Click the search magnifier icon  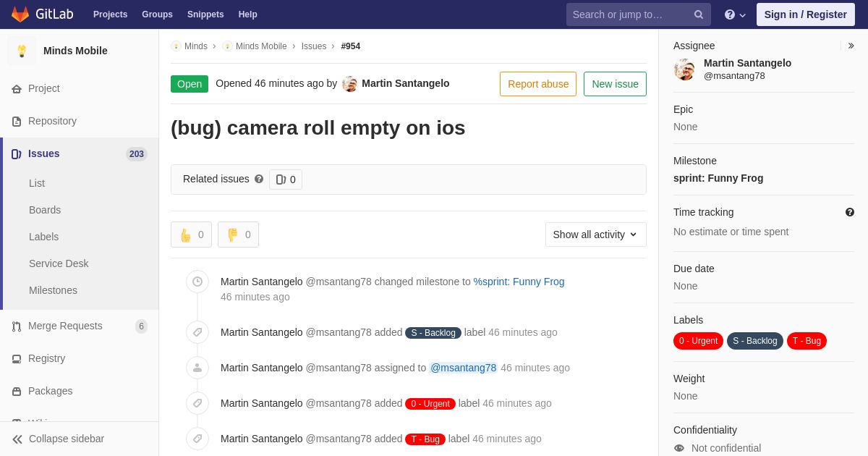(699, 14)
